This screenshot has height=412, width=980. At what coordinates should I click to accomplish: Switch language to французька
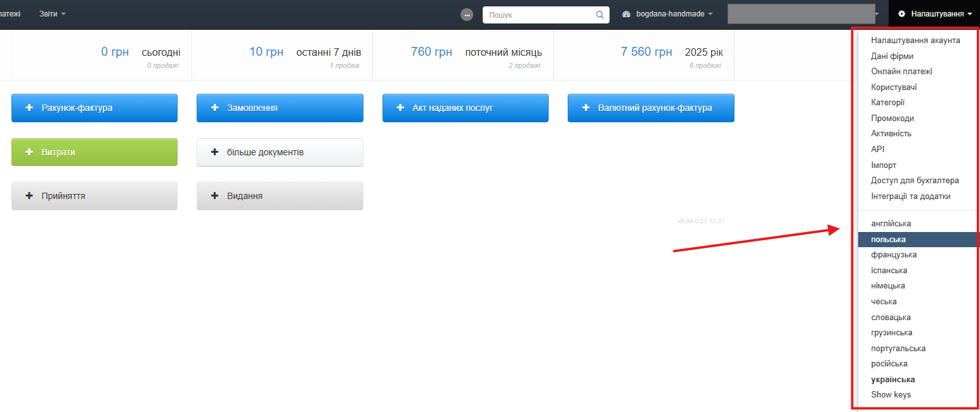pos(894,255)
